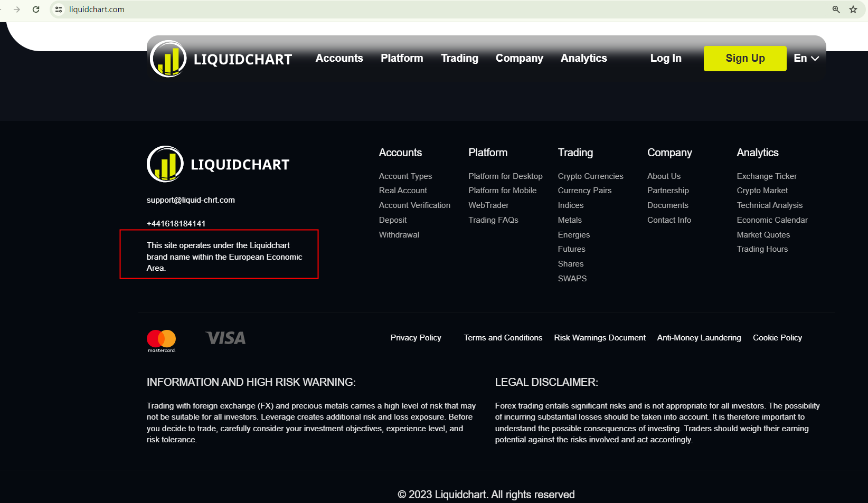
Task: Open the Trading menu in the header
Action: tap(459, 59)
